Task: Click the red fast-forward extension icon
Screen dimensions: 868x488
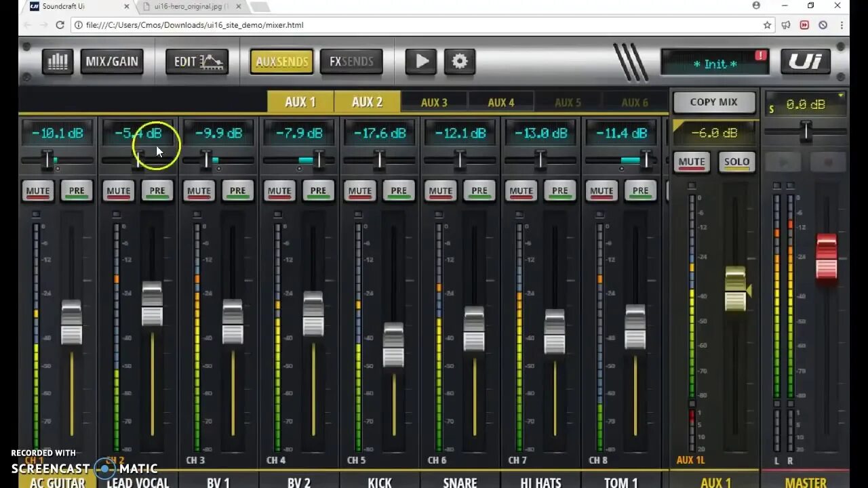Action: click(804, 25)
